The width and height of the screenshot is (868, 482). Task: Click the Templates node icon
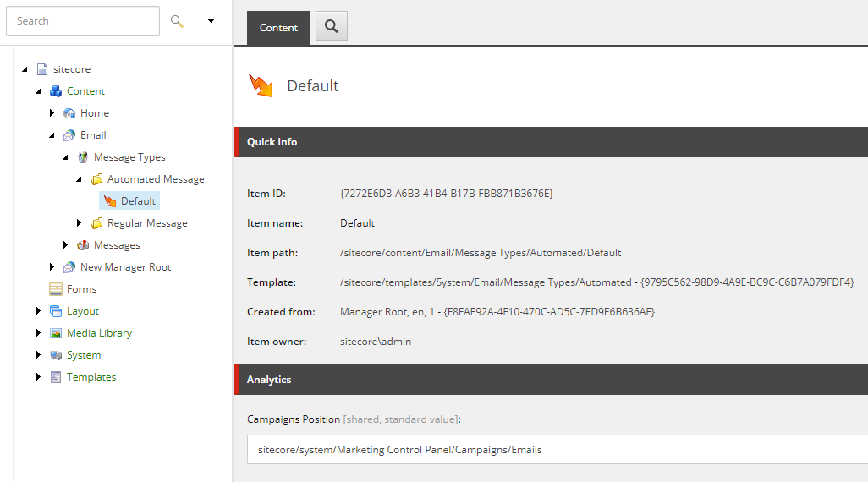[56, 377]
